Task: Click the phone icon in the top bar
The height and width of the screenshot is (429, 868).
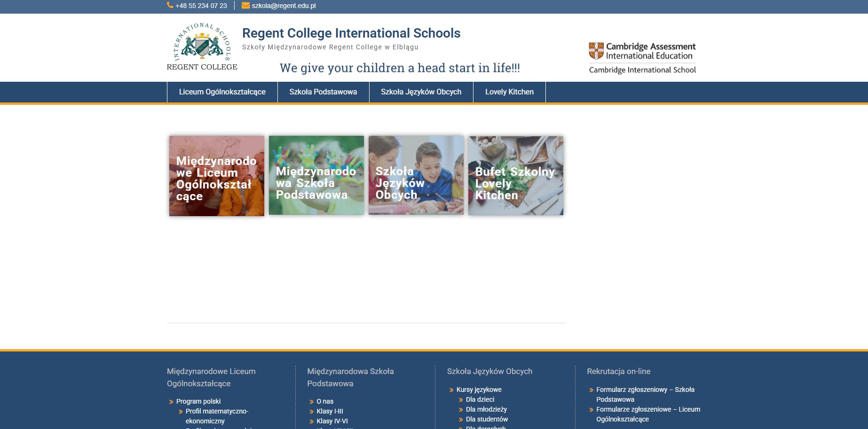Action: 169,6
